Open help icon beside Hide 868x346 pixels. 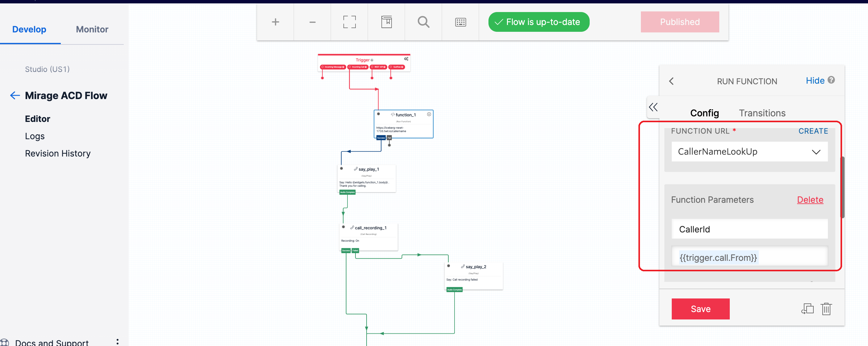tap(831, 80)
